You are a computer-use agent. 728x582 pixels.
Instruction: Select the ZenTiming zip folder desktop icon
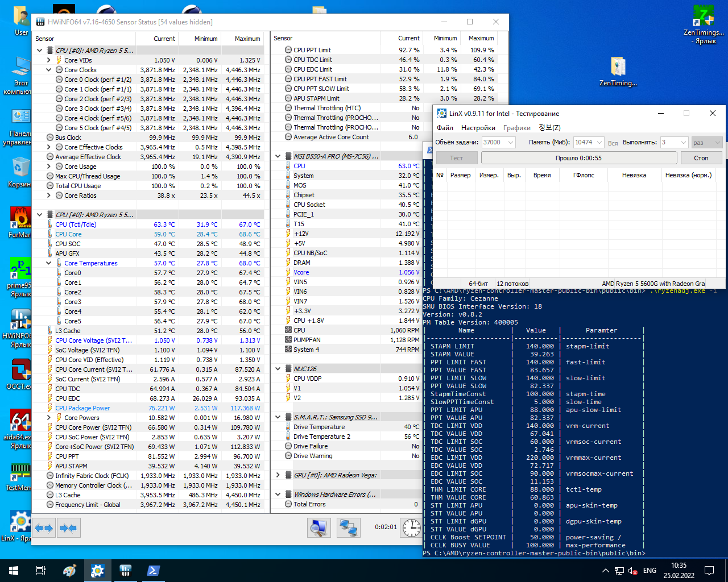click(618, 71)
